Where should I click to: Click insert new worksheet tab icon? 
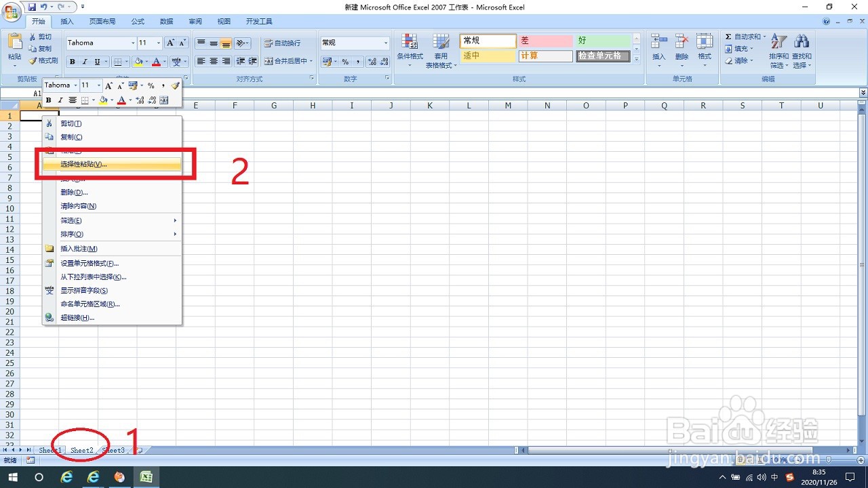(139, 450)
